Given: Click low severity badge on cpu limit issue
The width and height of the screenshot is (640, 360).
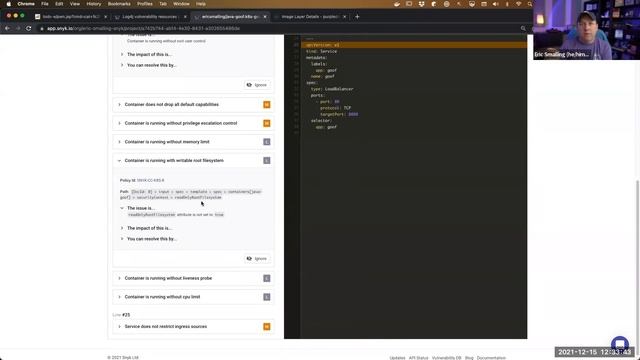Looking at the screenshot, I should 267,297.
